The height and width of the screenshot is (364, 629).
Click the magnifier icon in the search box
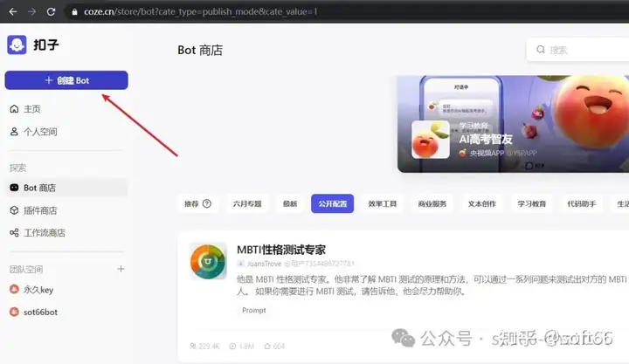(541, 49)
